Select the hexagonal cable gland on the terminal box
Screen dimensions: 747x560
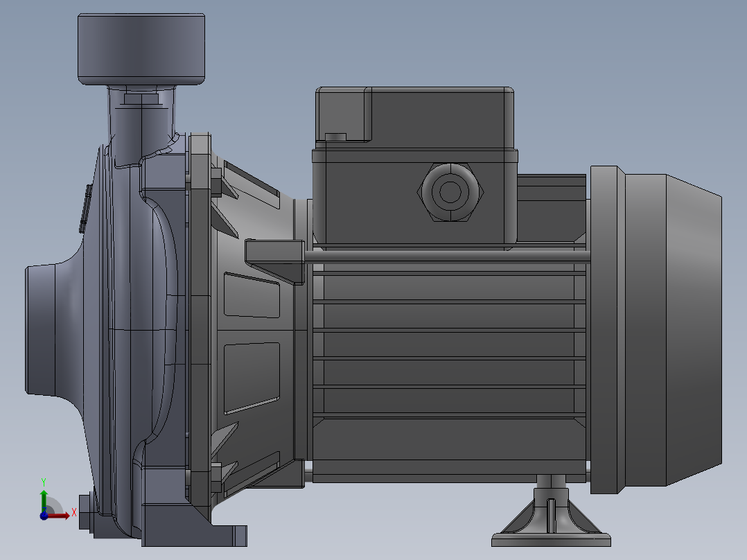coord(450,192)
